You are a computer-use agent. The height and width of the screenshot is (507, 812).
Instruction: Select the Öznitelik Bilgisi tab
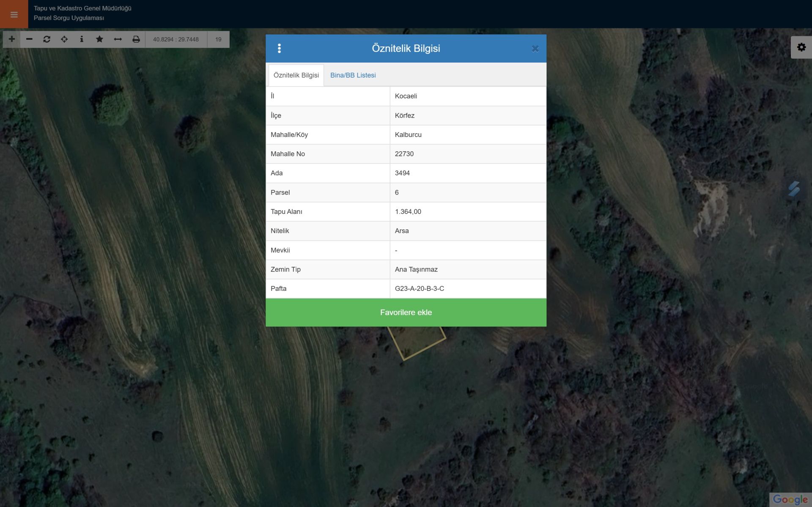coord(296,75)
